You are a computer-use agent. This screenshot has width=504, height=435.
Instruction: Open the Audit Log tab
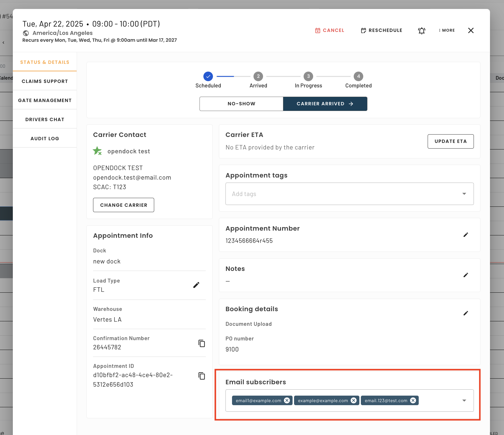[x=45, y=138]
